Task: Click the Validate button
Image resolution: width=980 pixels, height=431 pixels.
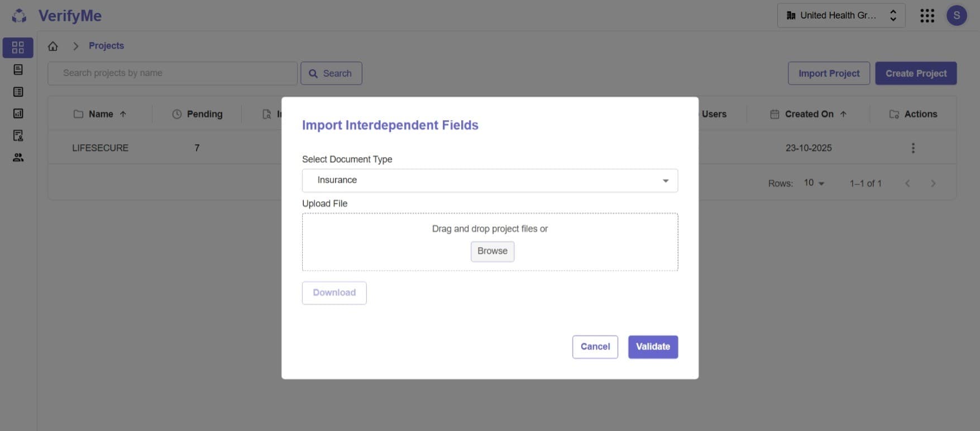Action: coord(653,347)
